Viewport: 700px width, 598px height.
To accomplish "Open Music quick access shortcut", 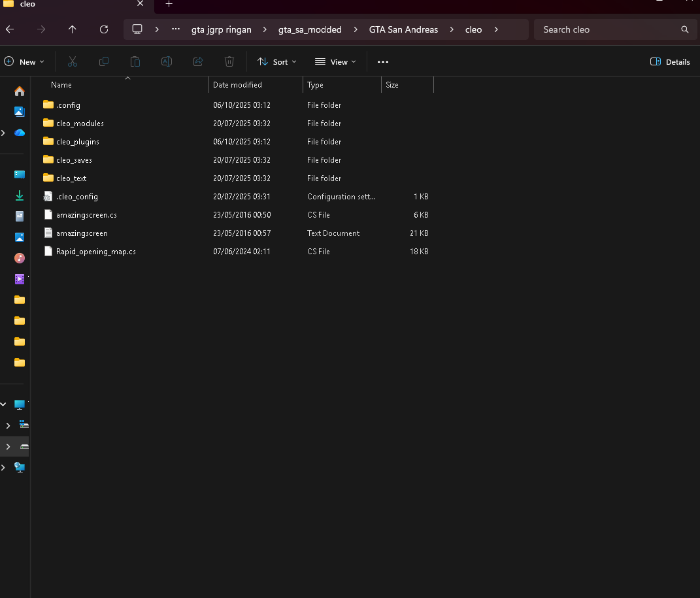I will pos(19,258).
